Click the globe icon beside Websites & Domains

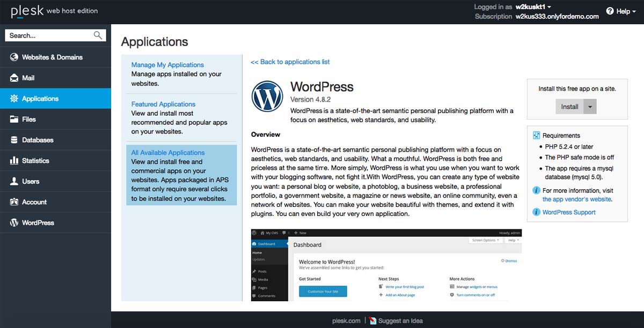pyautogui.click(x=14, y=57)
